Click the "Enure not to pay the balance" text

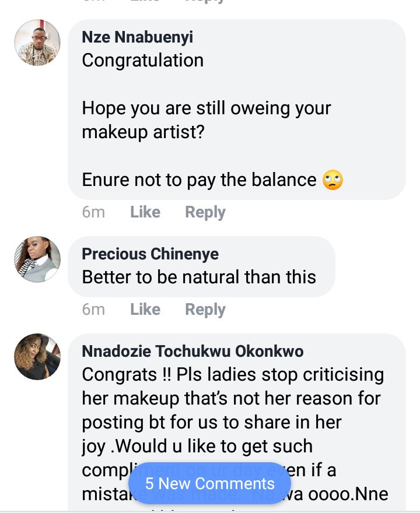pos(199,180)
